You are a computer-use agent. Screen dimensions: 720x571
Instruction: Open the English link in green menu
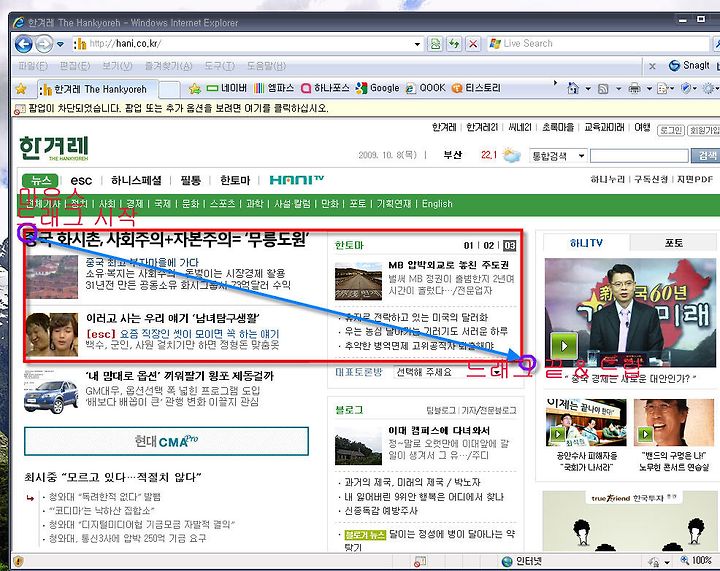(437, 204)
